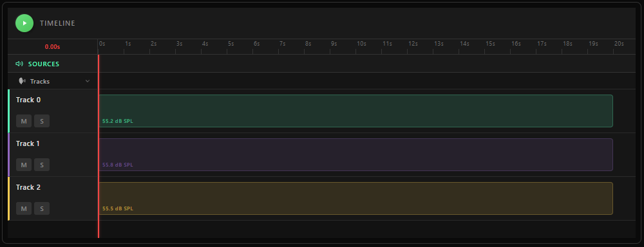
Task: Solo Track 0
Action: pos(42,121)
